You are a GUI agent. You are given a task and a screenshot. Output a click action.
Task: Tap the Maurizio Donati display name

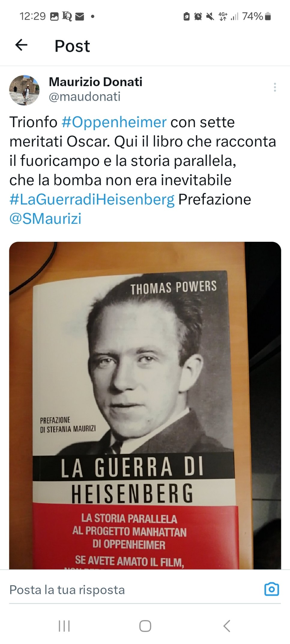pyautogui.click(x=95, y=82)
